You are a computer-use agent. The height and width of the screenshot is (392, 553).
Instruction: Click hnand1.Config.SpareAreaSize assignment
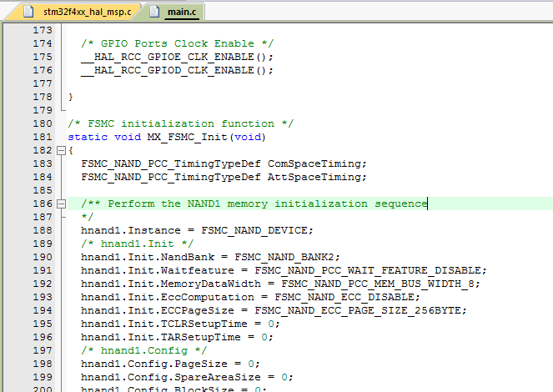187,377
